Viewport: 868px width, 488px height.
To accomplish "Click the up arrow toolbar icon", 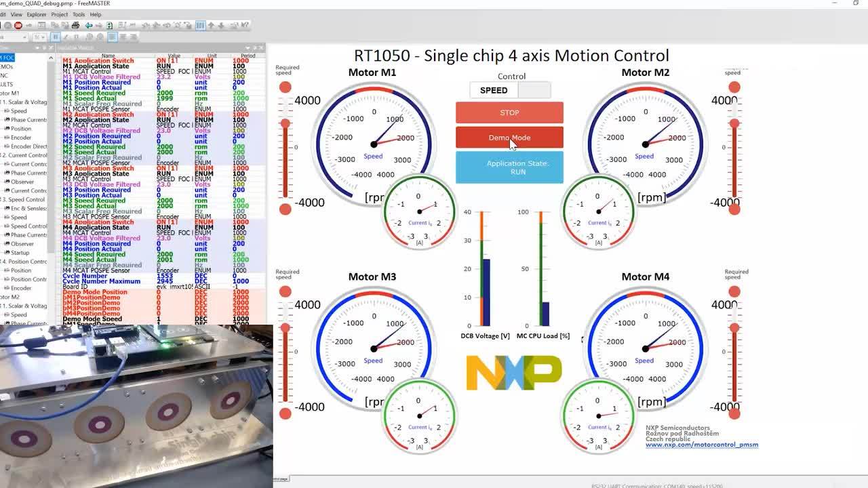I will point(211,25).
